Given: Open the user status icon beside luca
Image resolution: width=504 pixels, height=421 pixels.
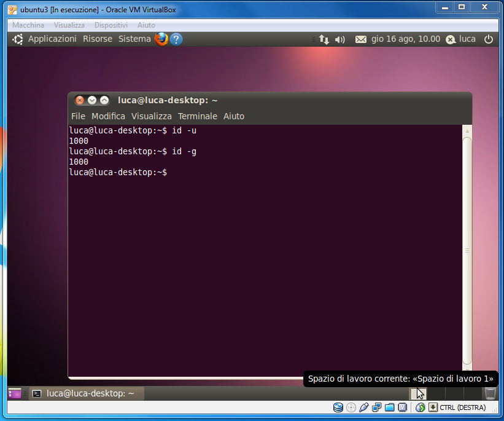Looking at the screenshot, I should 451,39.
